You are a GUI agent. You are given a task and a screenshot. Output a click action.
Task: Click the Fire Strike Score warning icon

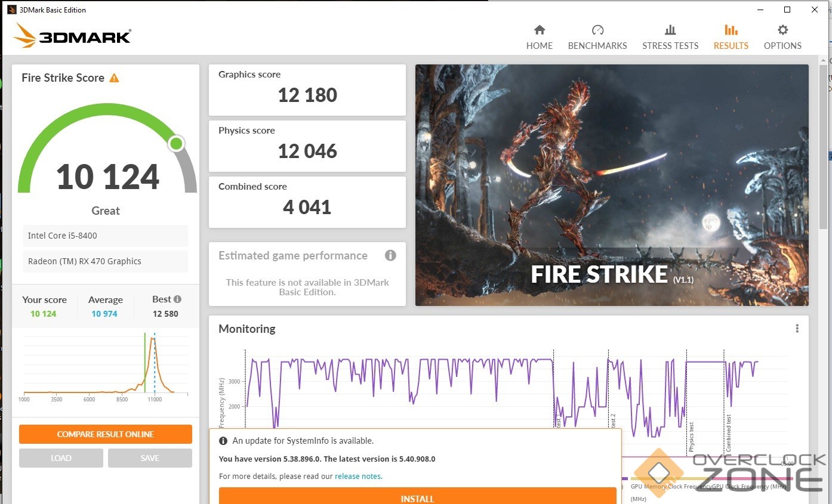click(114, 78)
